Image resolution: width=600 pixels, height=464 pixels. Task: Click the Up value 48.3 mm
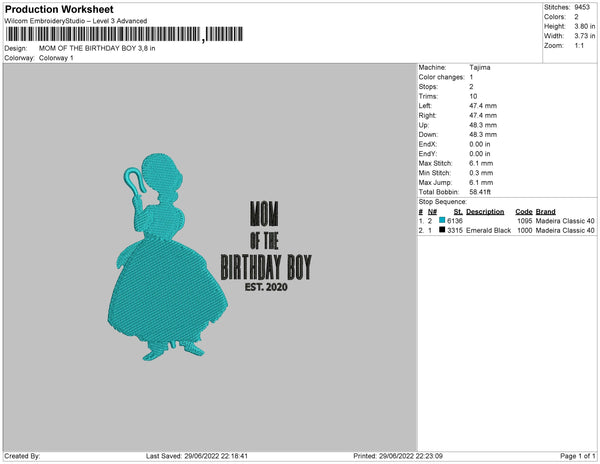point(483,125)
